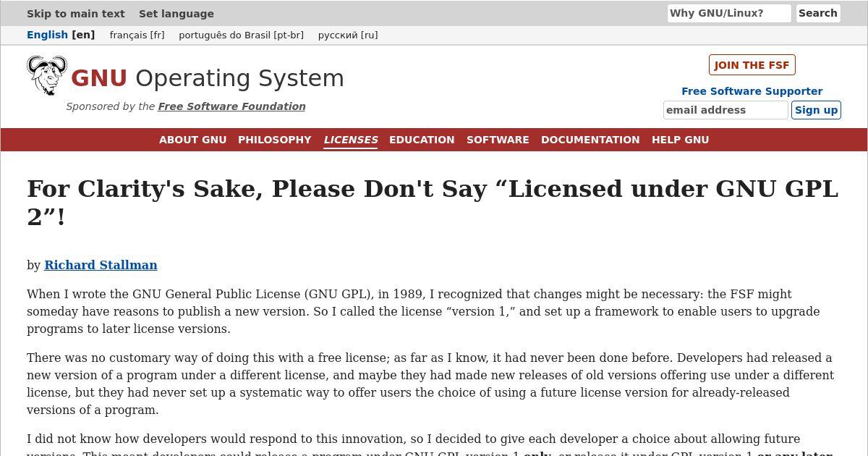Switch to português do Brasil translation
Image resolution: width=868 pixels, height=456 pixels.
241,35
